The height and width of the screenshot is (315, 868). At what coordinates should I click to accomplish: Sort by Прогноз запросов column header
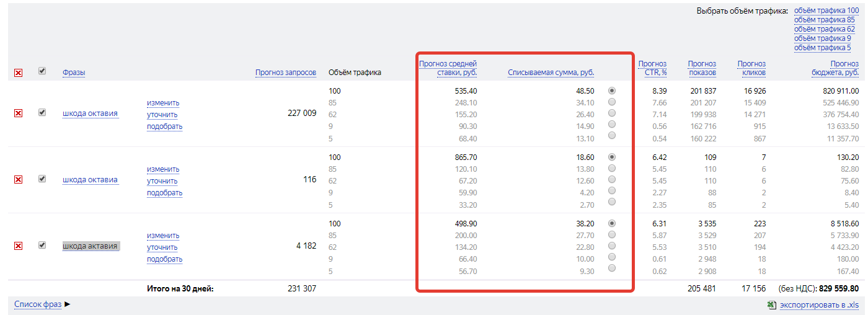tap(286, 73)
